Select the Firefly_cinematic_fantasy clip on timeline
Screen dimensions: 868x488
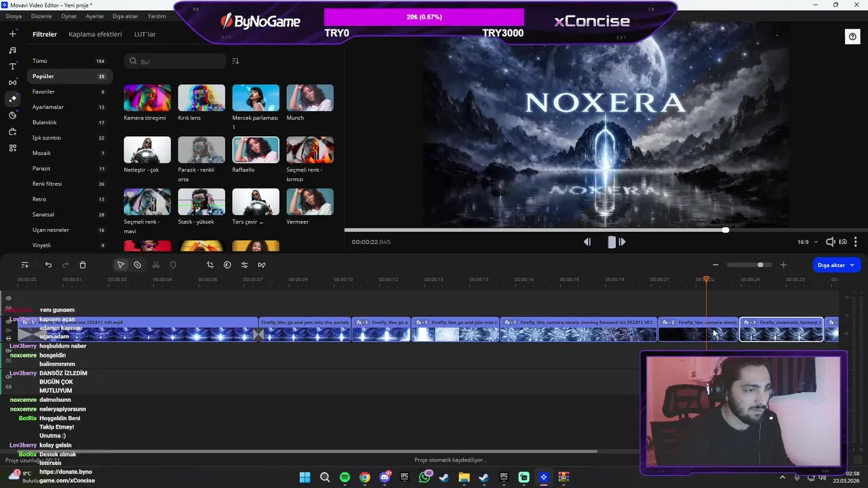pyautogui.click(x=781, y=329)
